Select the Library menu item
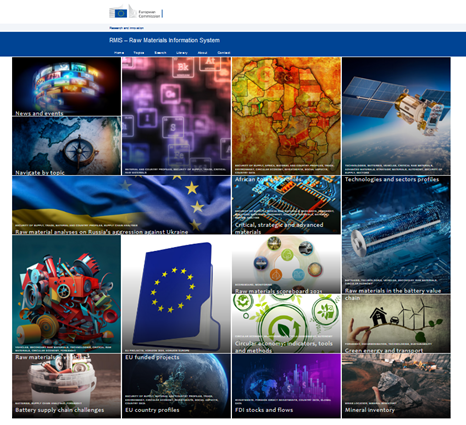 pyautogui.click(x=182, y=53)
